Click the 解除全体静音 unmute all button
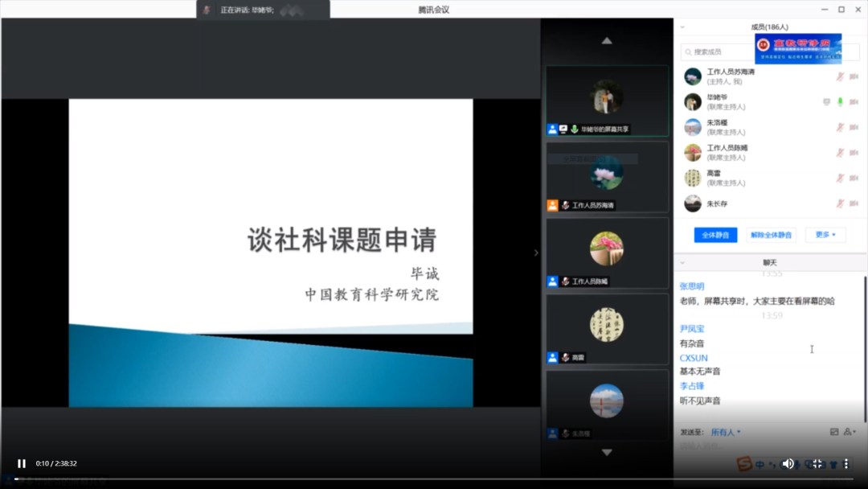 771,235
